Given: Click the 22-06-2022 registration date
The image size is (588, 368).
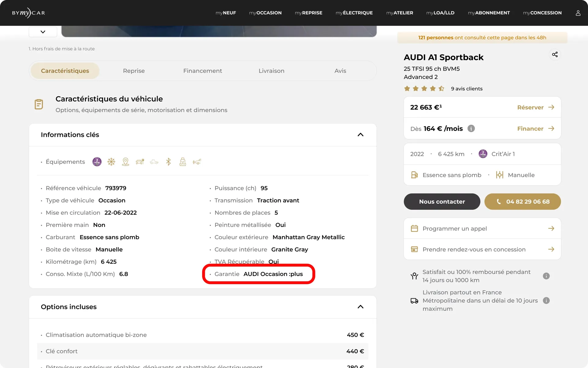Looking at the screenshot, I should (121, 213).
